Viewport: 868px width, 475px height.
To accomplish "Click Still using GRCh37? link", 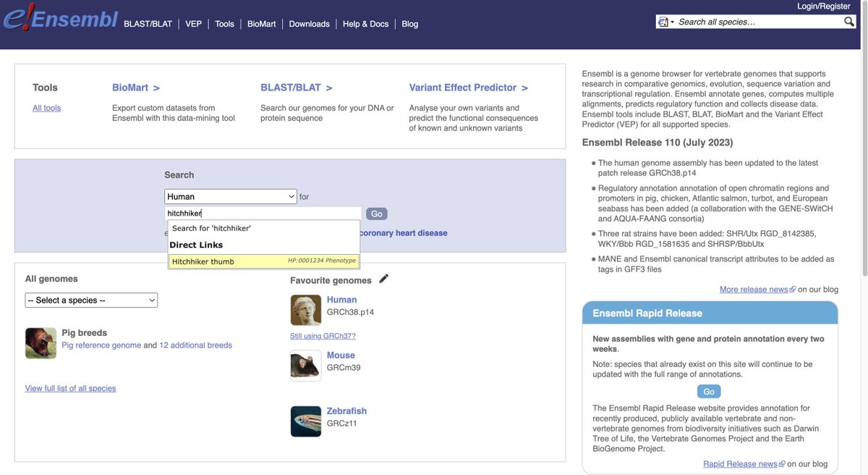I will [323, 336].
